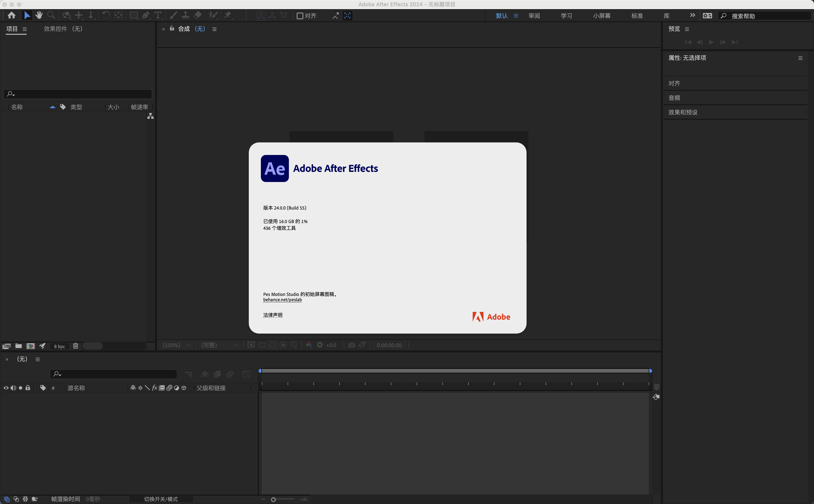Screen dimensions: 814x504
Task: Open the 法律声明 link in About dialog
Action: [273, 315]
